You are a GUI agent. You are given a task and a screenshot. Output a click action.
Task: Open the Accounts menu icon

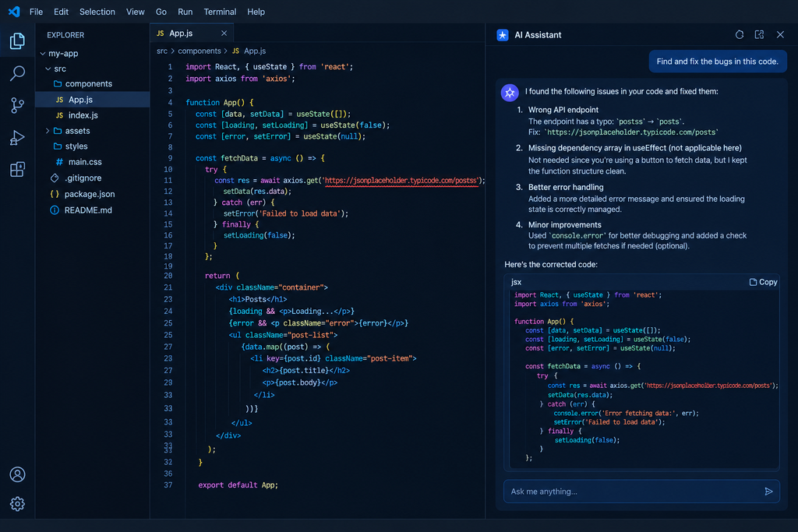(17, 474)
